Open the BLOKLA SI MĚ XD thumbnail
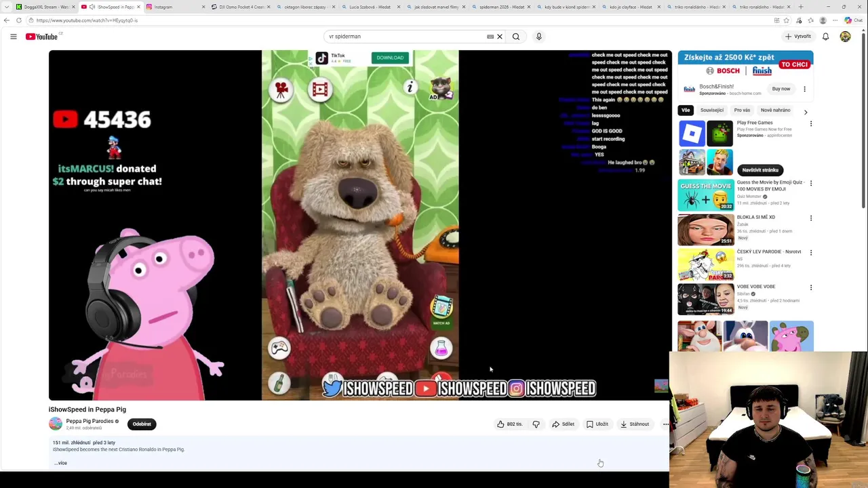 [705, 230]
